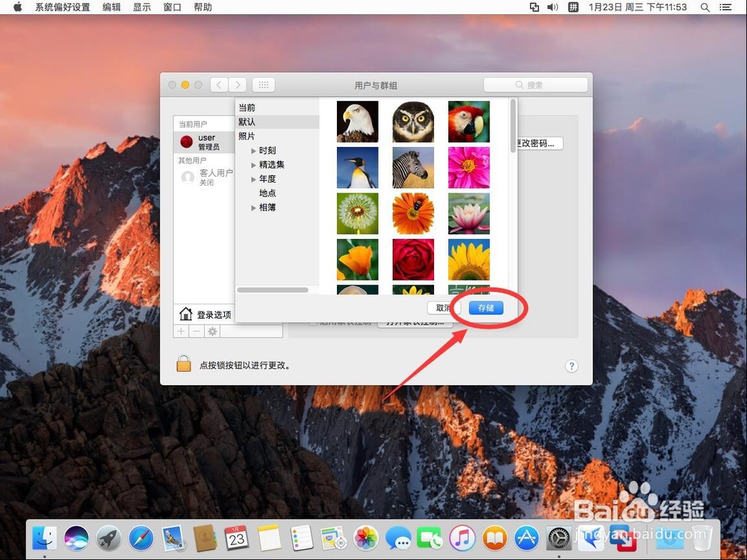This screenshot has width=747, height=560.
Task: Open Finder from the Dock
Action: [x=44, y=538]
